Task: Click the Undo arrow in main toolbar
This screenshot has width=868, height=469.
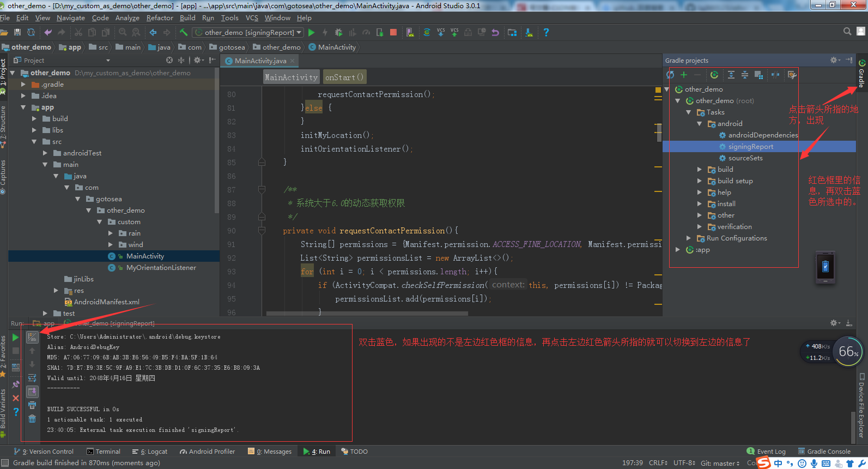Action: tap(48, 32)
